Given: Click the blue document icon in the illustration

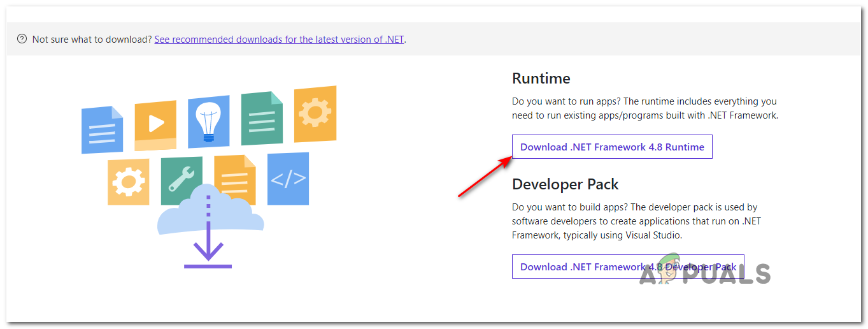Looking at the screenshot, I should [102, 130].
